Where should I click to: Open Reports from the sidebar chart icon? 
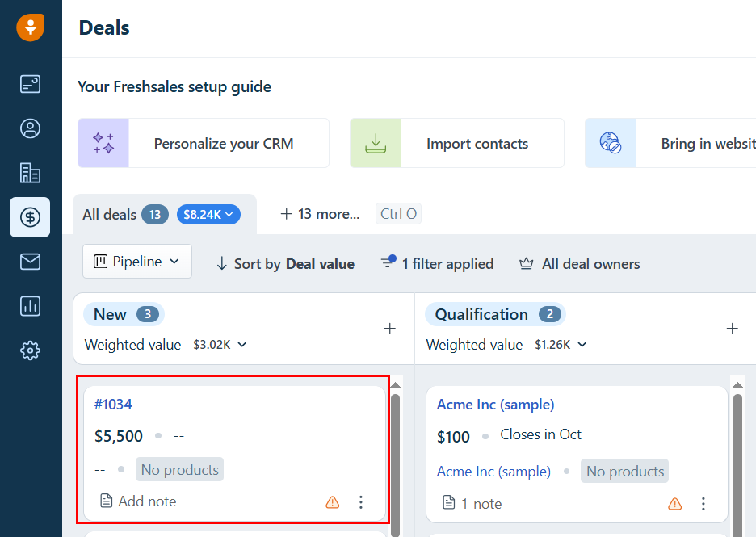click(x=31, y=306)
